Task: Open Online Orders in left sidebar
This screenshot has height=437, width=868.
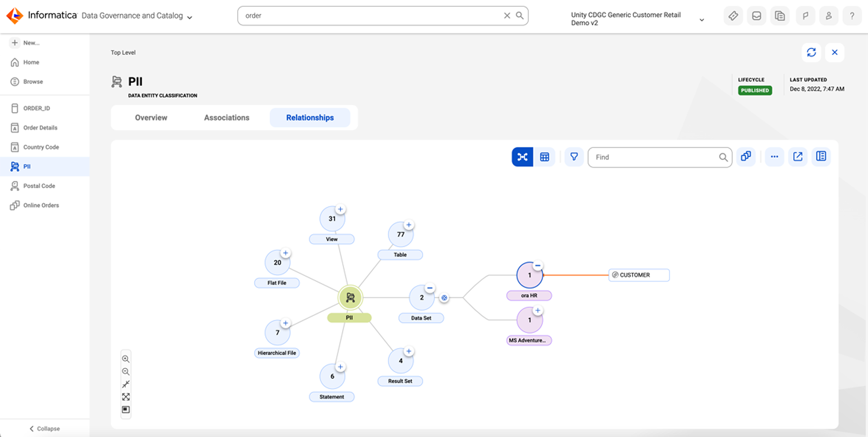Action: [41, 205]
